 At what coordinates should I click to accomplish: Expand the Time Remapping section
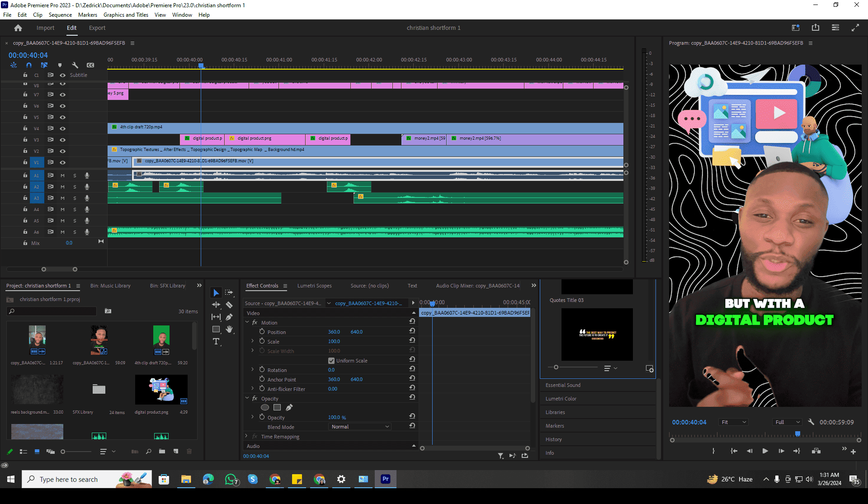[246, 436]
